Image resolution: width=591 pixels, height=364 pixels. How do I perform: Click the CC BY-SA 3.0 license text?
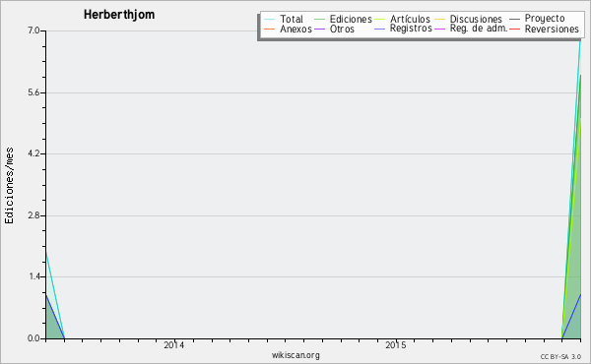pos(560,357)
